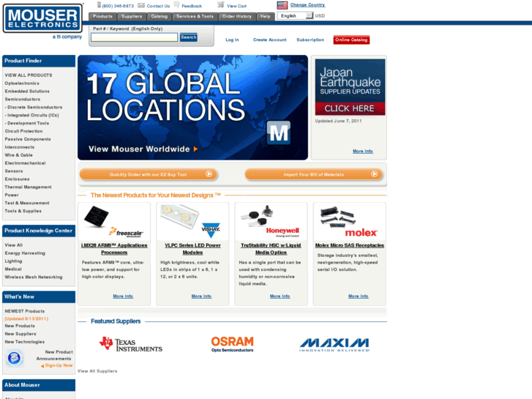Click the phone icon beside the number
The image size is (532, 399).
coord(99,4)
